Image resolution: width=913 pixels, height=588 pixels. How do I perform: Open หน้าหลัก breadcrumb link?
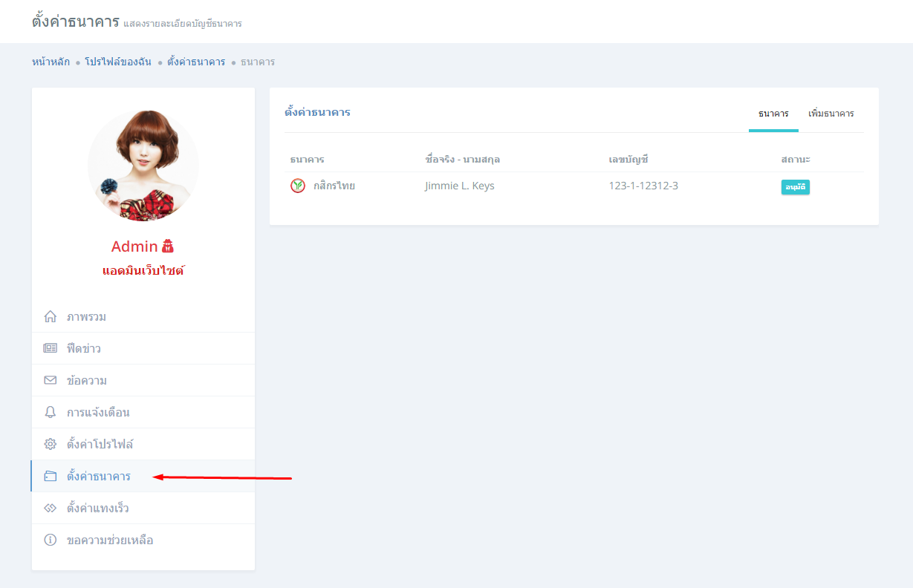click(51, 62)
